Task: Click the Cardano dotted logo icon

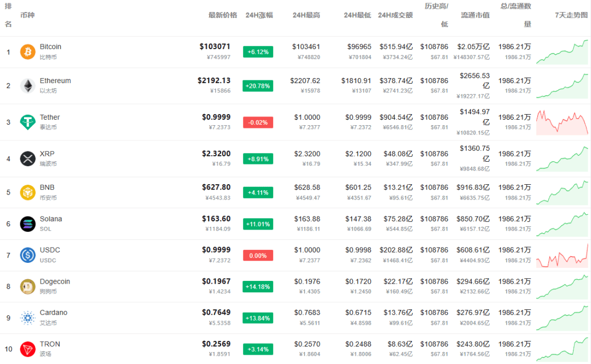Action: pyautogui.click(x=27, y=318)
